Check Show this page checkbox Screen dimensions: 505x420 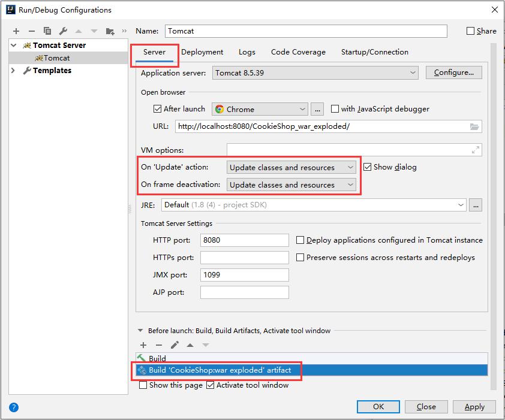click(x=143, y=385)
